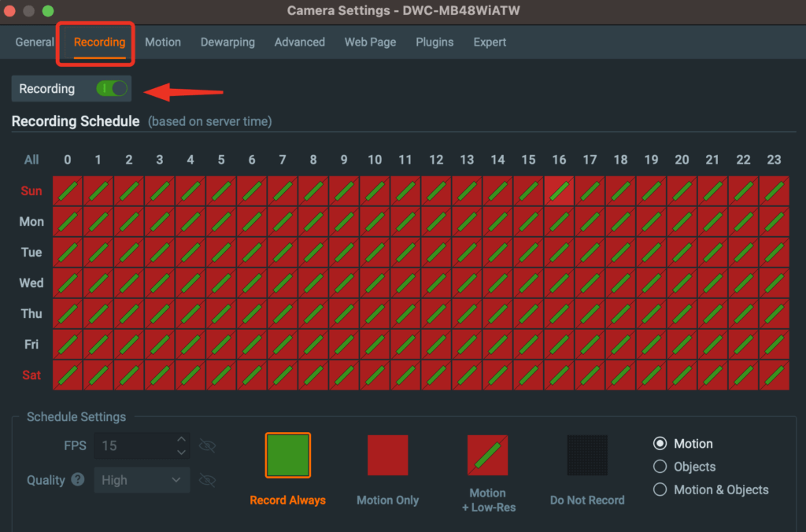
Task: Click the Sat hour 14 schedule cell
Action: tap(497, 375)
